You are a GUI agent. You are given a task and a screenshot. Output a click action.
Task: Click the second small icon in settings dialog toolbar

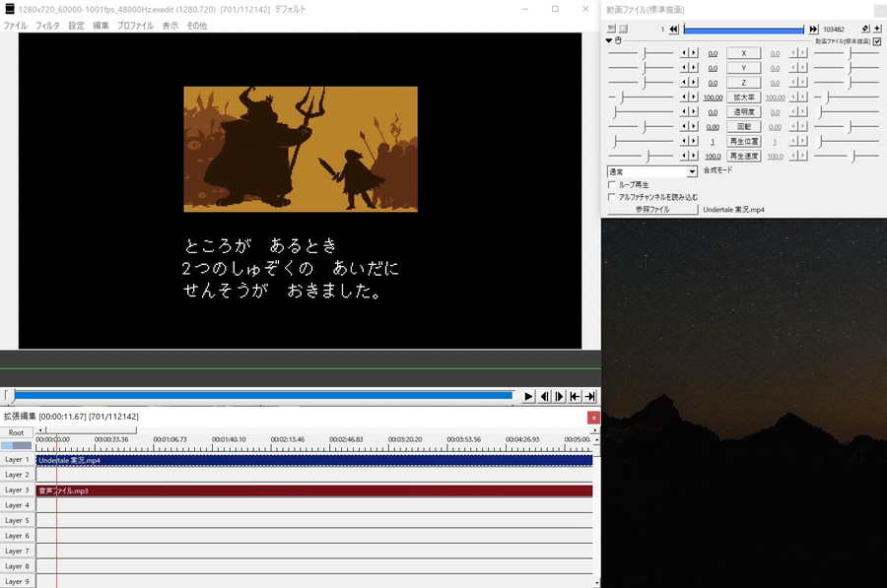point(623,29)
